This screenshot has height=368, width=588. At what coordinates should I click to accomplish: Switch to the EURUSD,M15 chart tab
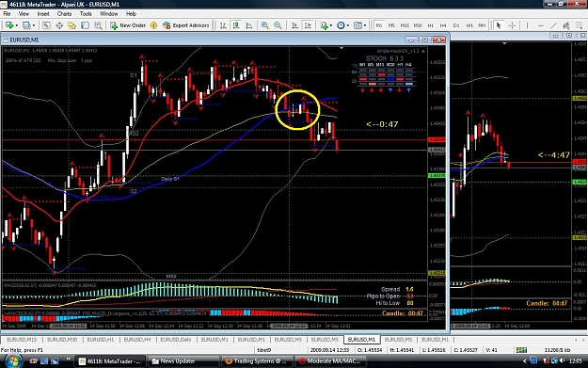tap(22, 340)
